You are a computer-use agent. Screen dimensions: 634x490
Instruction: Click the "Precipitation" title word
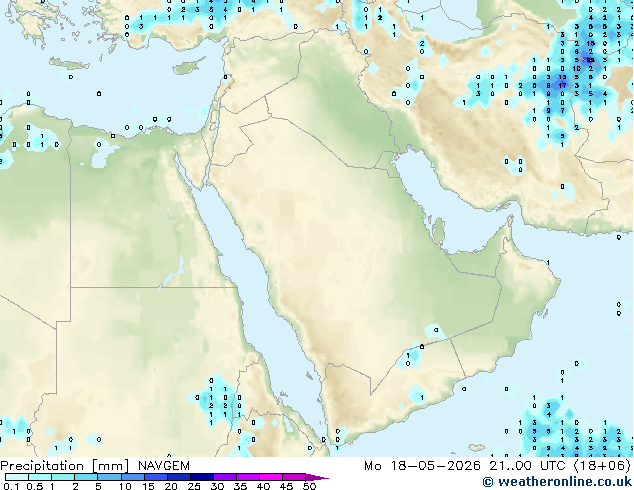pyautogui.click(x=42, y=466)
